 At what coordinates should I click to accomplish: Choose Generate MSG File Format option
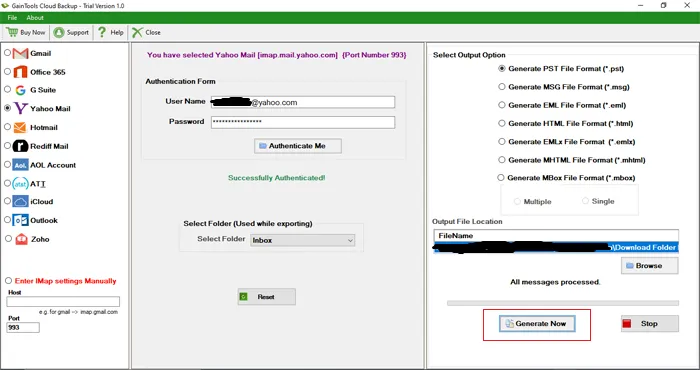point(502,87)
